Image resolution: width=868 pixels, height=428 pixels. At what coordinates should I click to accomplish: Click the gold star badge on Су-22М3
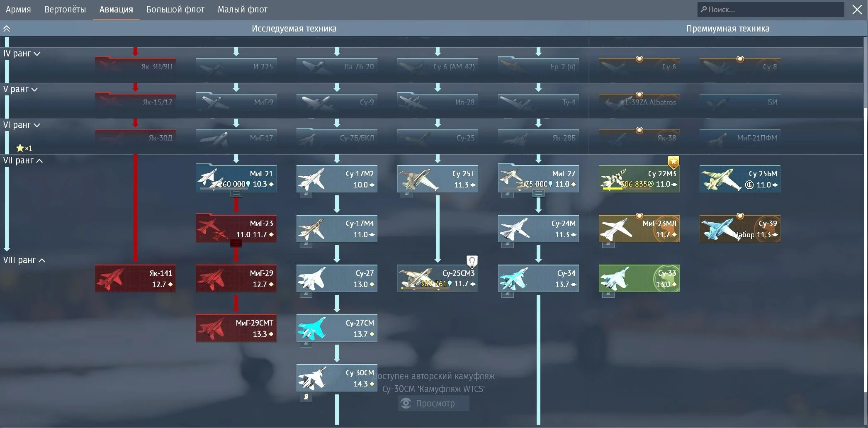point(673,161)
